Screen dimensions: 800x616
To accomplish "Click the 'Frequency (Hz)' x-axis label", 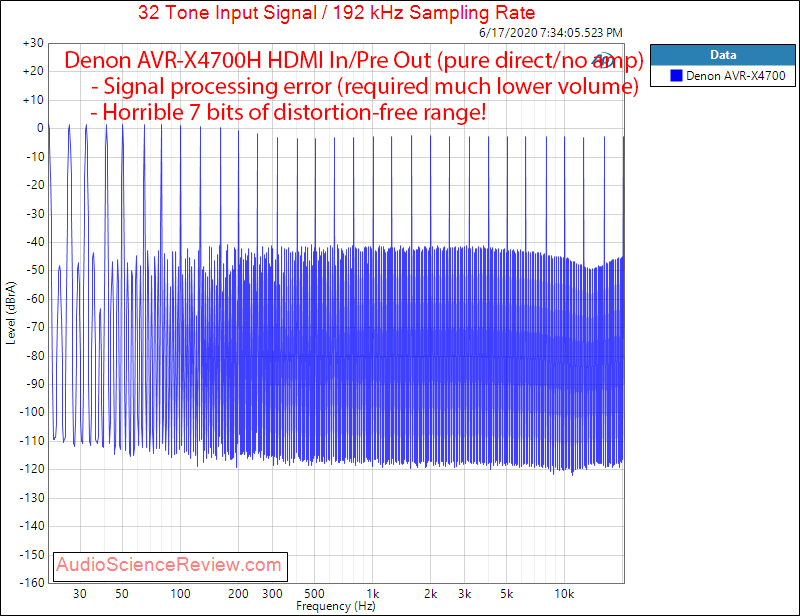I will point(336,606).
